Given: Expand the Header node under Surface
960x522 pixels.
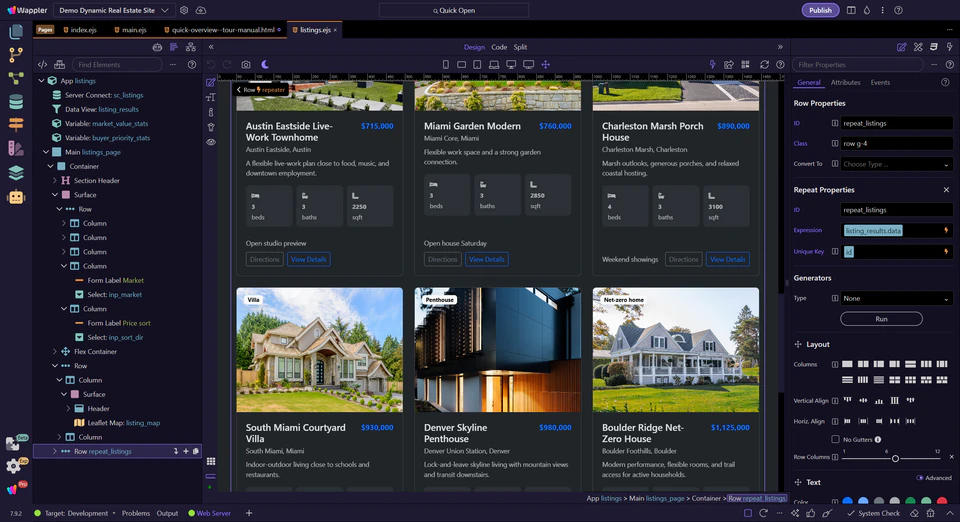Looking at the screenshot, I should tap(68, 409).
